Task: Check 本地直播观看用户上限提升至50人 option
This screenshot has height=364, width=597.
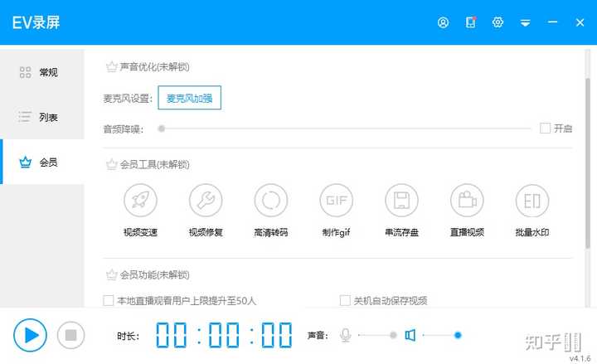Action: [108, 301]
